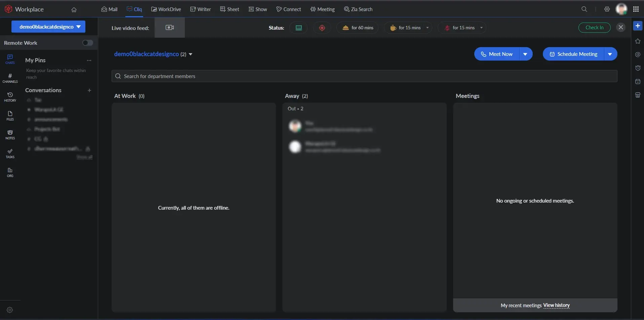The height and width of the screenshot is (320, 644).
Task: Open the Files sidebar section
Action: [10, 116]
